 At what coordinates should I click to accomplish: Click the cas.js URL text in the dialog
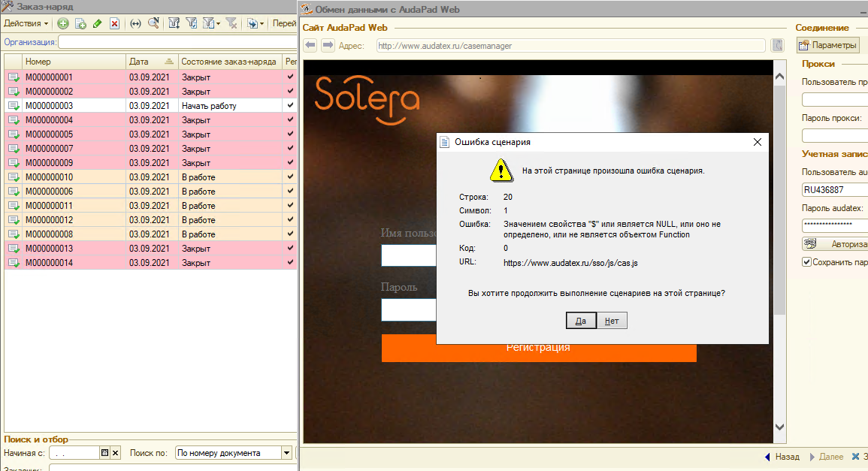coord(570,263)
